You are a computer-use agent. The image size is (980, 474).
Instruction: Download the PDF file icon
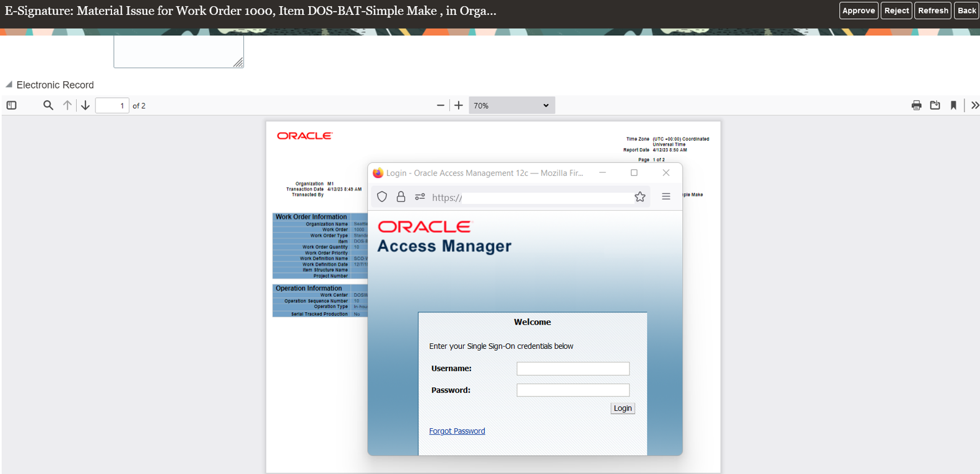(935, 105)
